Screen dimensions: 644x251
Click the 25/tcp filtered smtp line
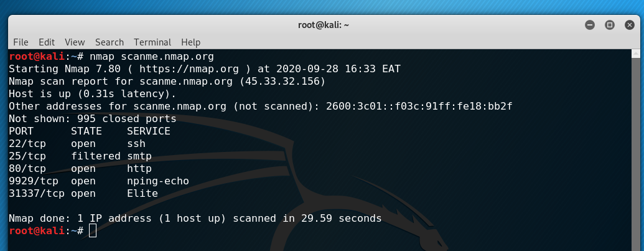click(x=80, y=156)
